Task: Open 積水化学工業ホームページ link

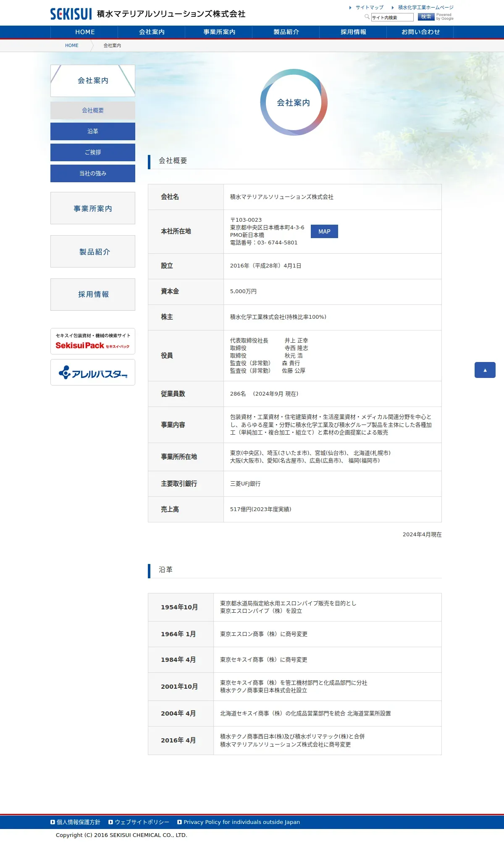Action: click(426, 8)
